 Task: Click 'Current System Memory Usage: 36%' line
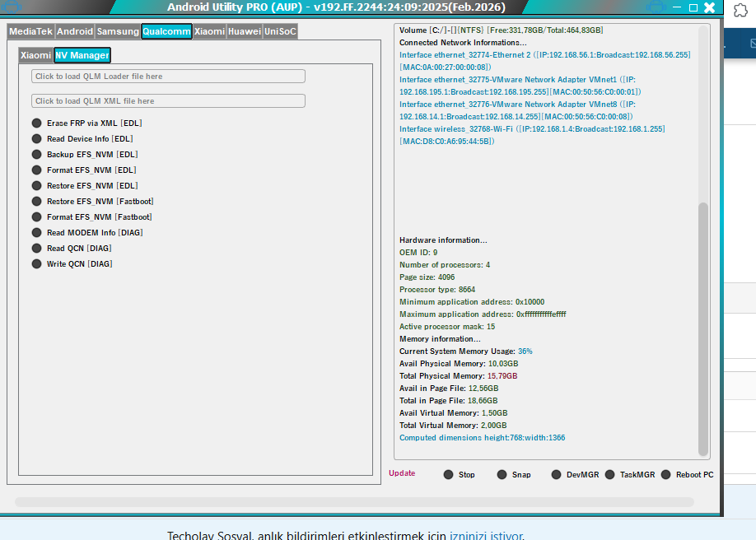click(x=466, y=351)
